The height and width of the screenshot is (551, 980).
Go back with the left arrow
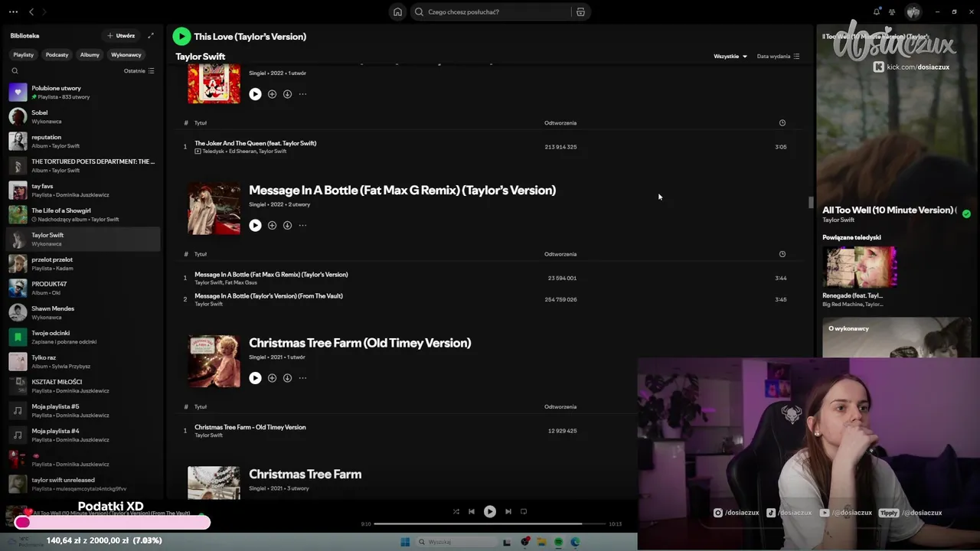[31, 11]
